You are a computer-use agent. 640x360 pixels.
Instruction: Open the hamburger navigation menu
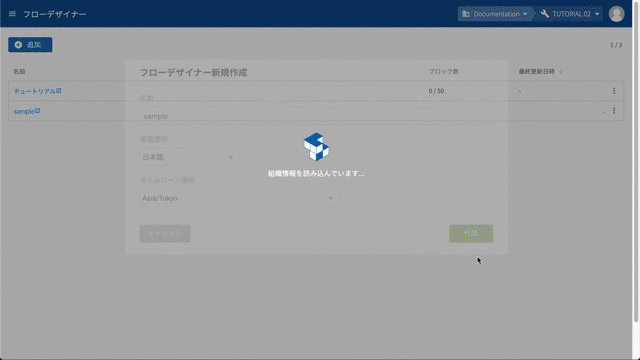[x=12, y=14]
